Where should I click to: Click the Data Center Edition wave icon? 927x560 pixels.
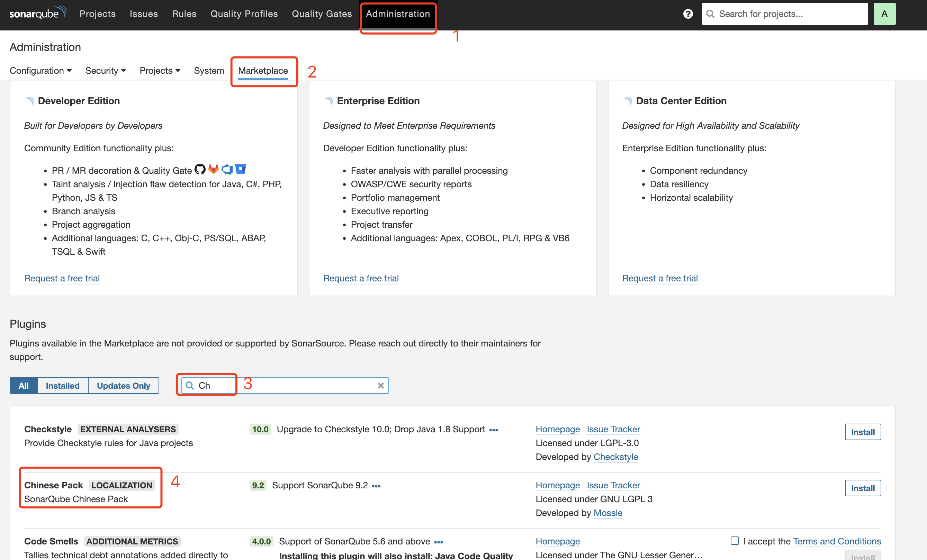pyautogui.click(x=627, y=101)
